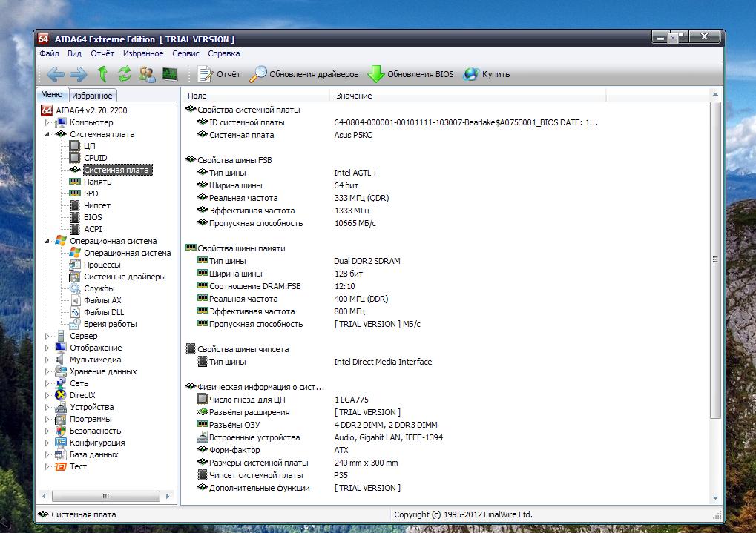Click the AIDA64 title bar app icon
Image resolution: width=756 pixels, height=533 pixels.
coord(44,39)
